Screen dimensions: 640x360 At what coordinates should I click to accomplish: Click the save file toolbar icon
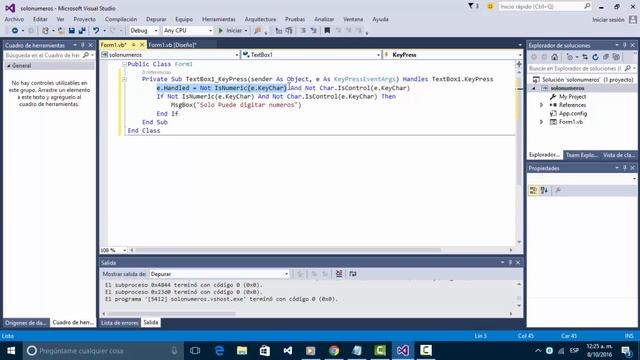tap(72, 31)
